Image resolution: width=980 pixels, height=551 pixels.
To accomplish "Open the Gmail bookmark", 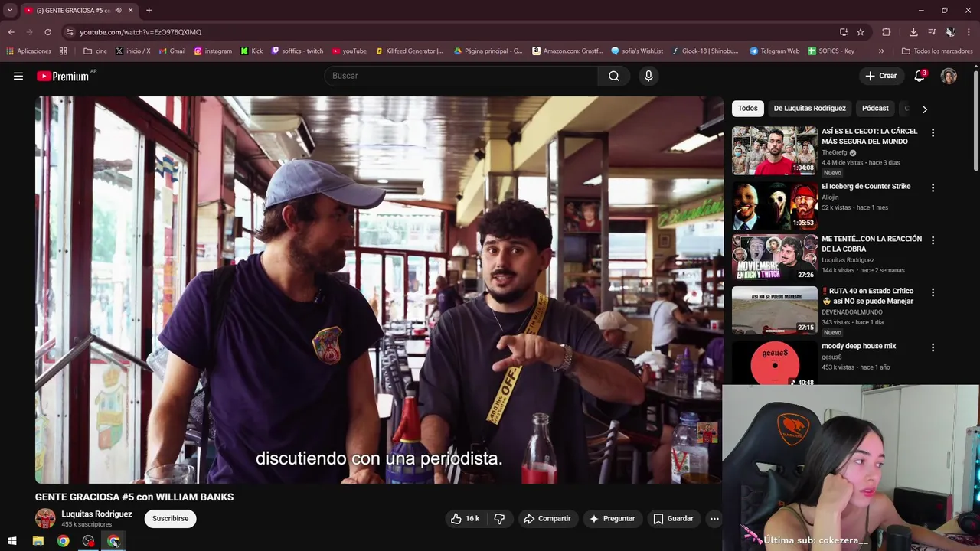I will [x=172, y=51].
